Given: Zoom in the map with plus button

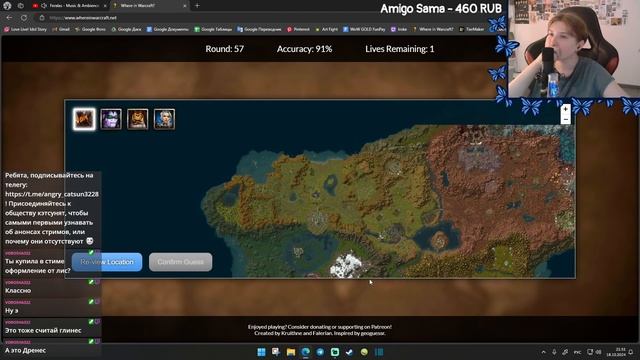Looking at the screenshot, I should pos(565,109).
